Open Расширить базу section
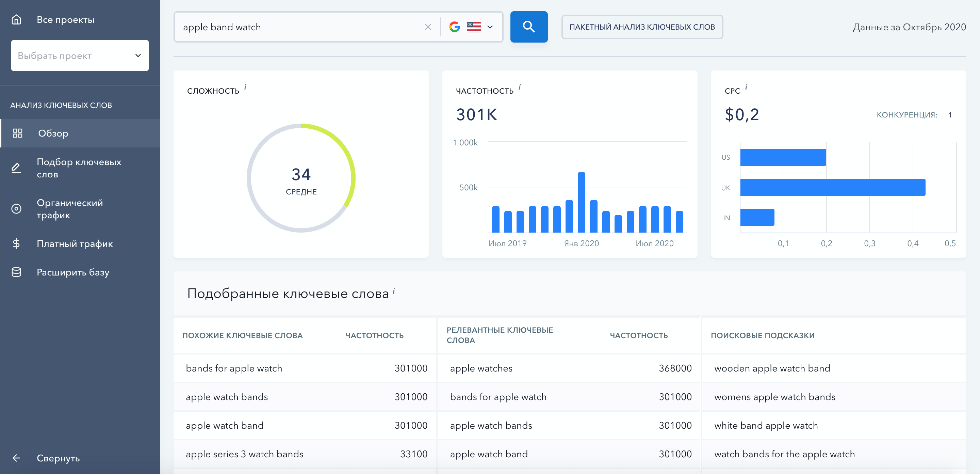980x474 pixels. point(73,272)
